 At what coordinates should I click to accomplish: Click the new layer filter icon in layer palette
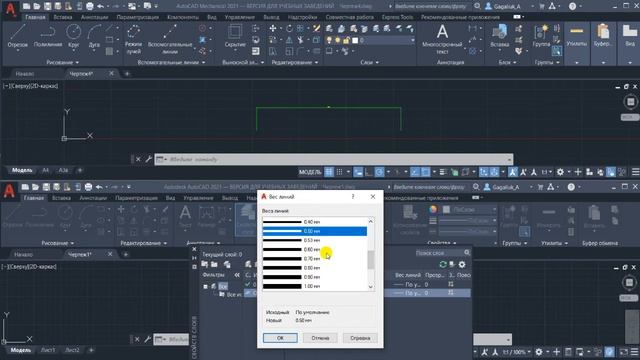pos(205,264)
